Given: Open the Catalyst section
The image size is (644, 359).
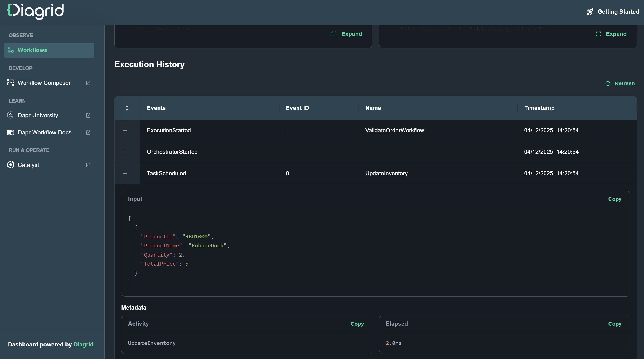Looking at the screenshot, I should point(28,165).
